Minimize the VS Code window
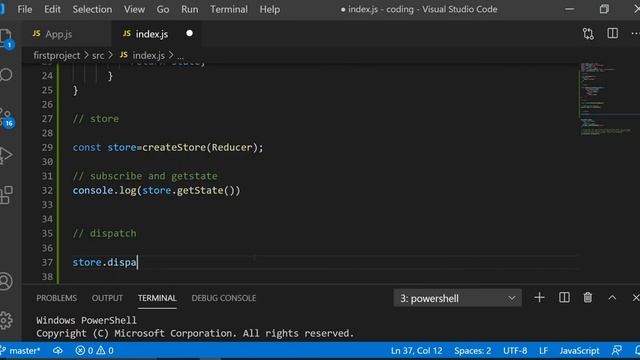Image resolution: width=640 pixels, height=360 pixels. pos(569,9)
